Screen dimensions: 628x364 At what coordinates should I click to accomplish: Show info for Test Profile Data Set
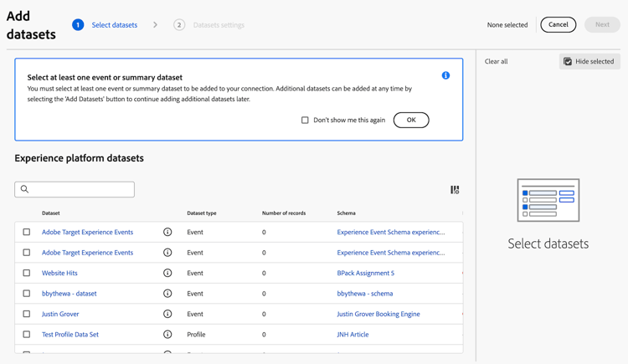tap(167, 335)
